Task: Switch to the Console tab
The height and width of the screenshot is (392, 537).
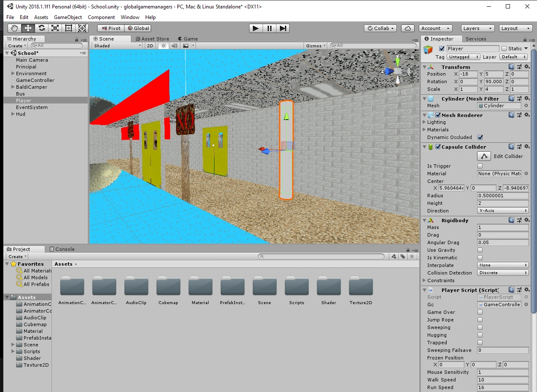Action: [64, 249]
